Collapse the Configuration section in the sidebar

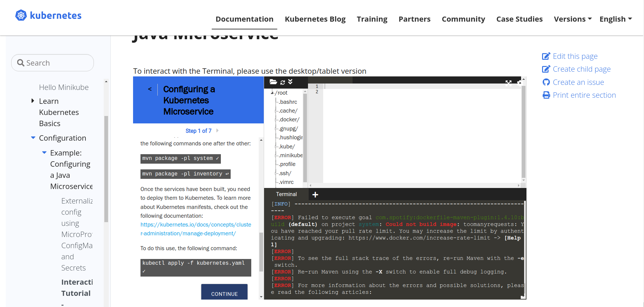(33, 138)
